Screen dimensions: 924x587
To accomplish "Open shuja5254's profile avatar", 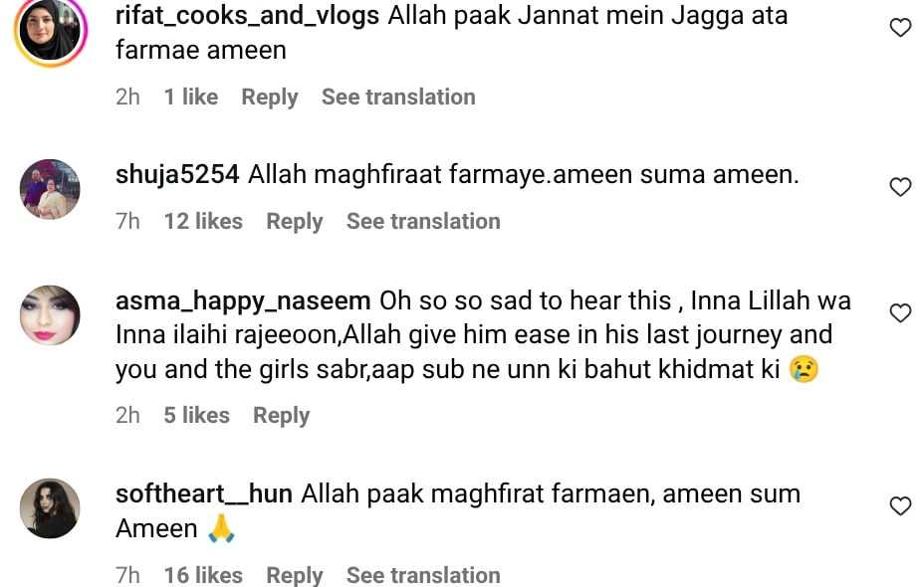I will (49, 189).
